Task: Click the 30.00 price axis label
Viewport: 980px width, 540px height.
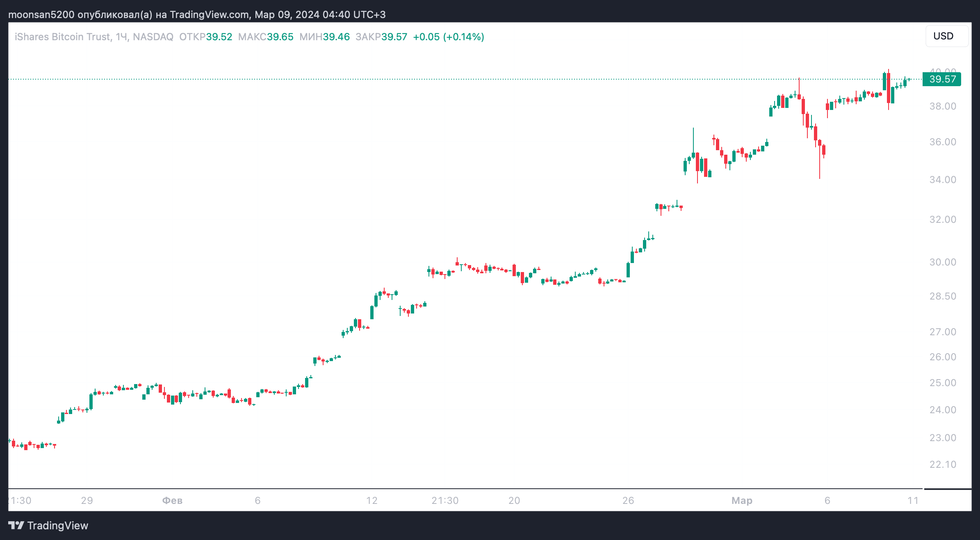Action: pos(943,262)
